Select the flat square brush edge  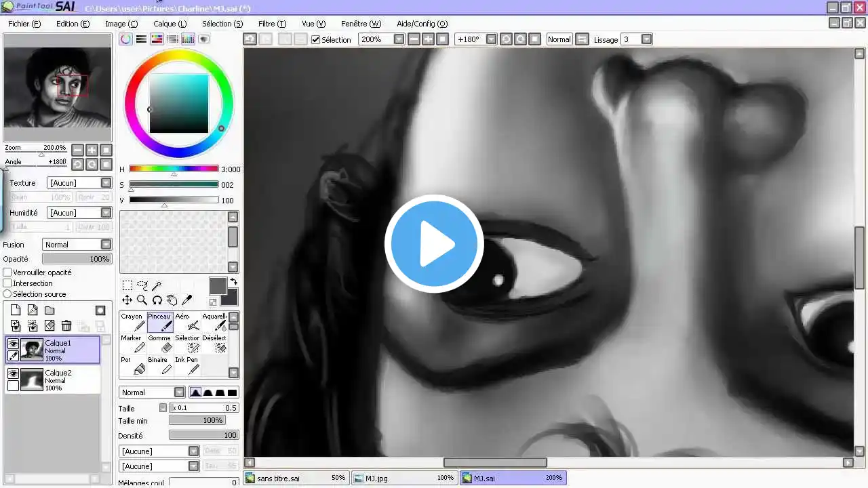(x=232, y=392)
